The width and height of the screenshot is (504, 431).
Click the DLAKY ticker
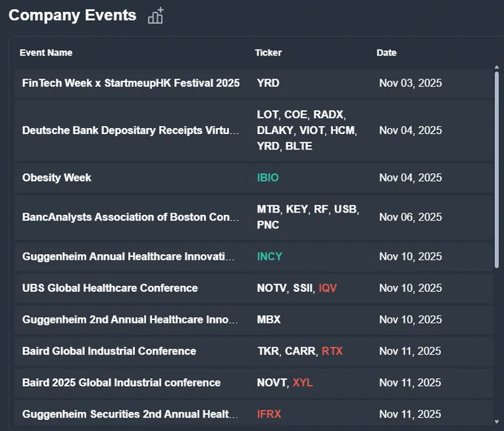pos(275,130)
